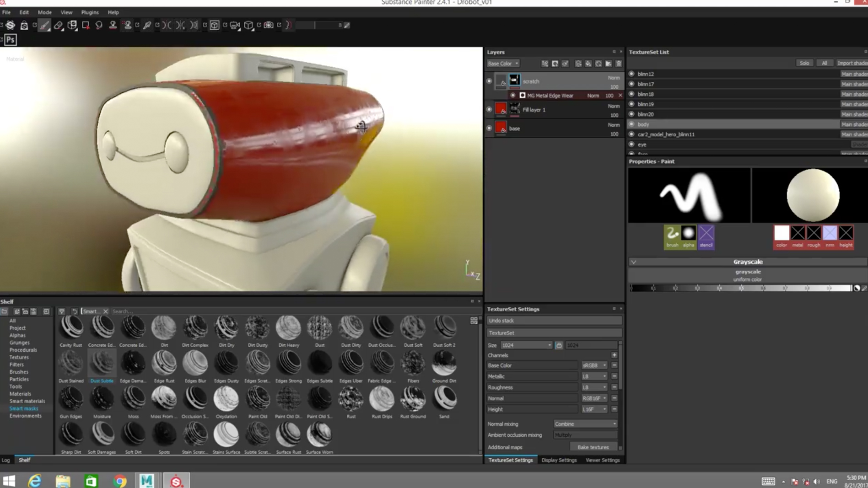This screenshot has width=868, height=488.
Task: Switch to the Display Settings tab
Action: tap(559, 460)
